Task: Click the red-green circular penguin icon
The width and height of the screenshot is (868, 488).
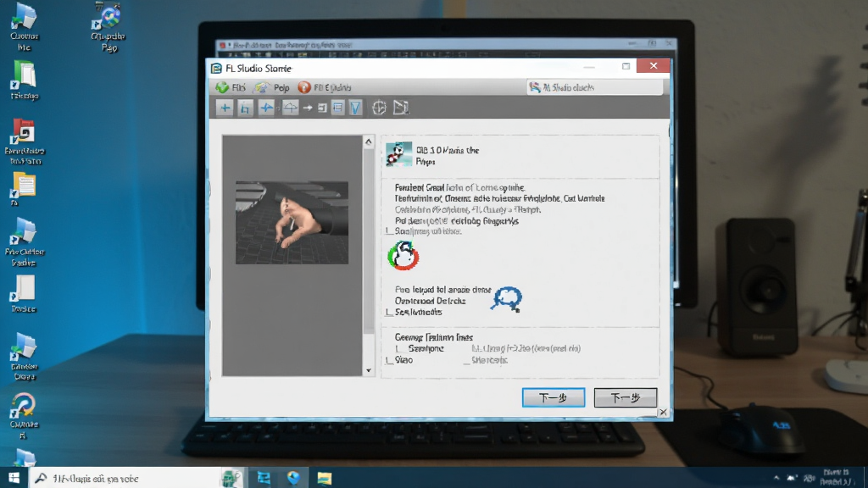Action: [x=403, y=256]
